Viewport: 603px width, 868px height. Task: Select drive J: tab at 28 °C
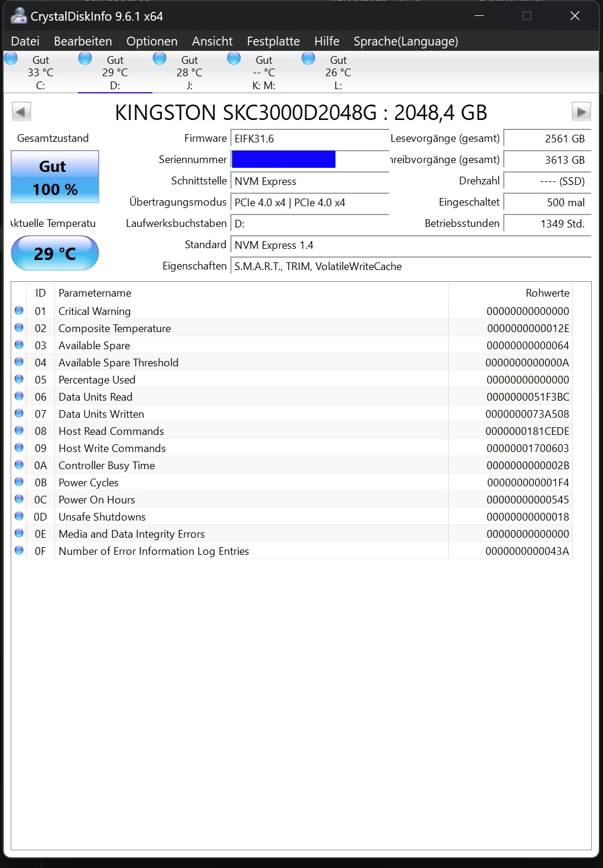coord(190,73)
